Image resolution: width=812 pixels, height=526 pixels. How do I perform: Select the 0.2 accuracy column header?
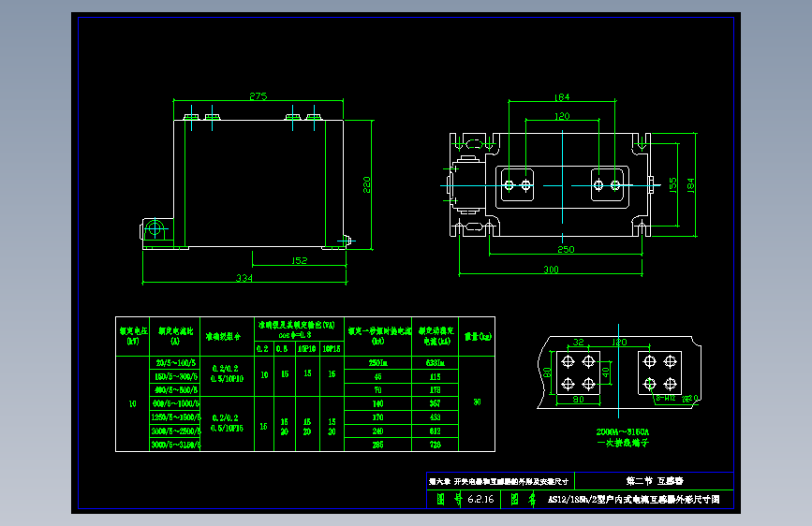(262, 349)
